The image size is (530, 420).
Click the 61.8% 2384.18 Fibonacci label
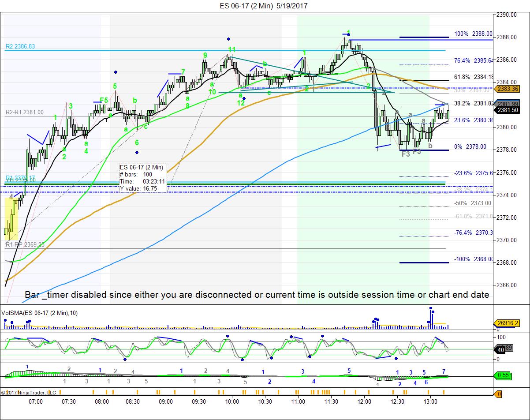pos(473,77)
